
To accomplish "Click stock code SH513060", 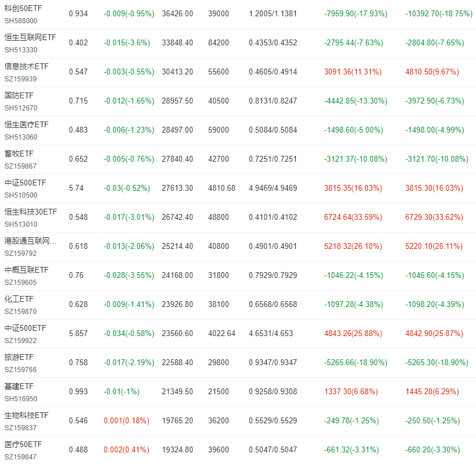I will pos(21,137).
